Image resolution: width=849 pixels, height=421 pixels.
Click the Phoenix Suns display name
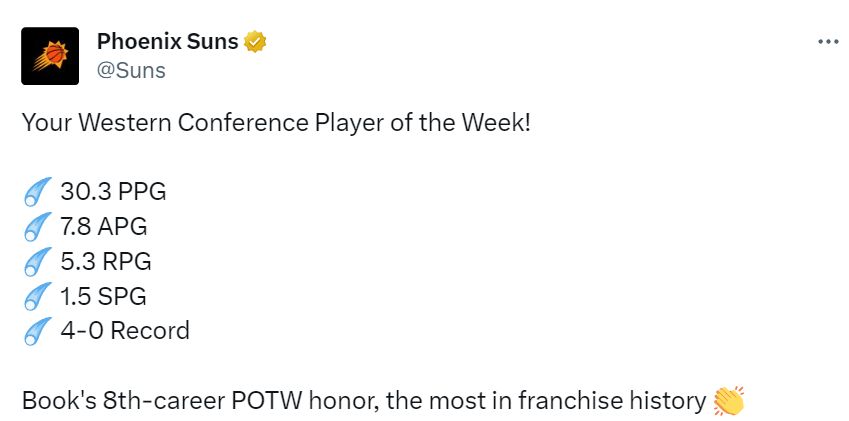tap(167, 41)
